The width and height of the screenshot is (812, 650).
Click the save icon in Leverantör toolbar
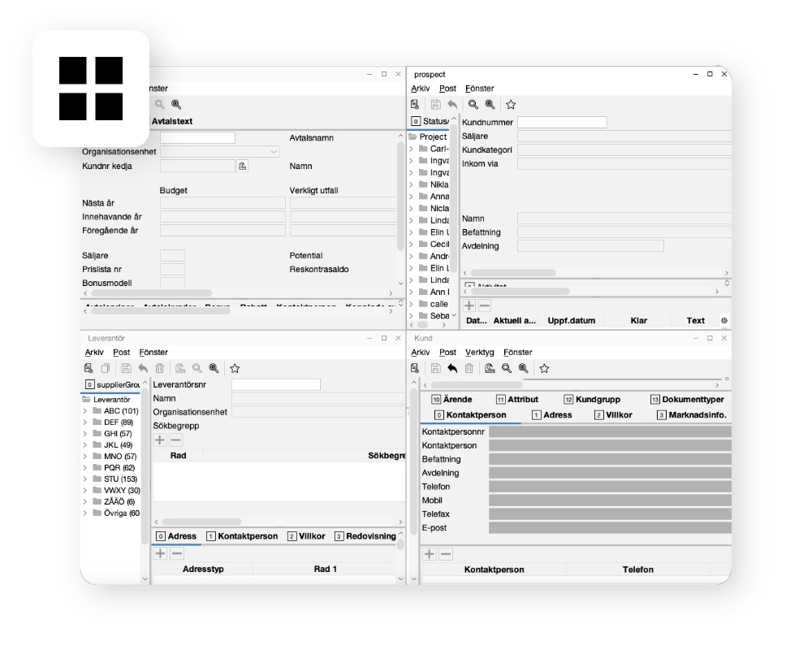click(x=126, y=369)
